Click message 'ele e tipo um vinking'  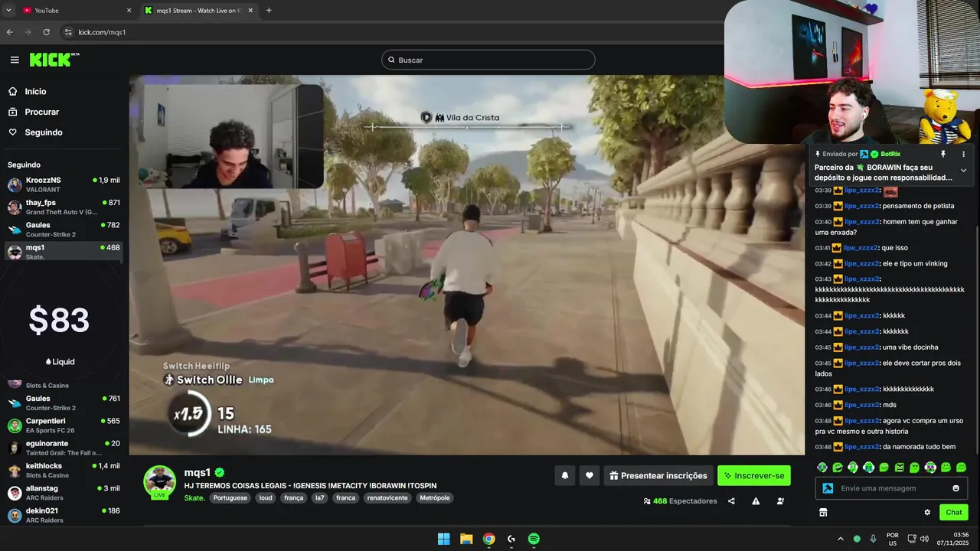point(915,263)
